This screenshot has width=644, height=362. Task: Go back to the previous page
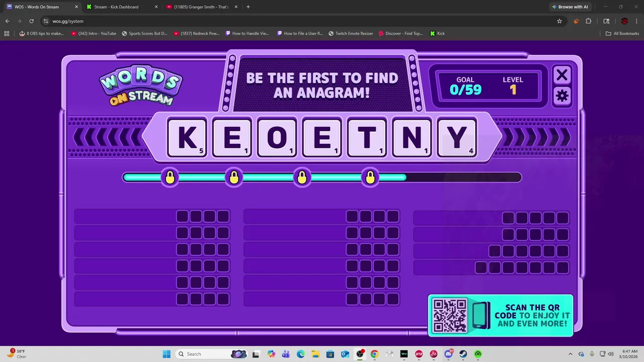point(7,21)
